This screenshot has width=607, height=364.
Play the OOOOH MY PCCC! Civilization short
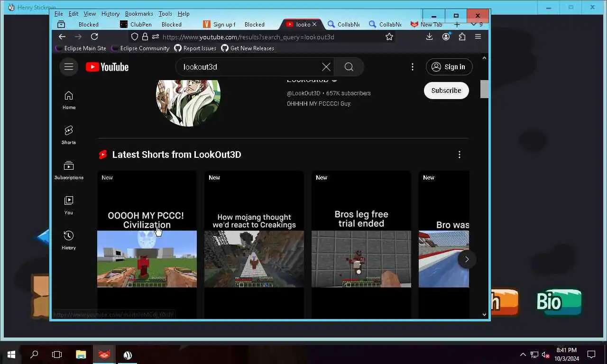point(147,245)
